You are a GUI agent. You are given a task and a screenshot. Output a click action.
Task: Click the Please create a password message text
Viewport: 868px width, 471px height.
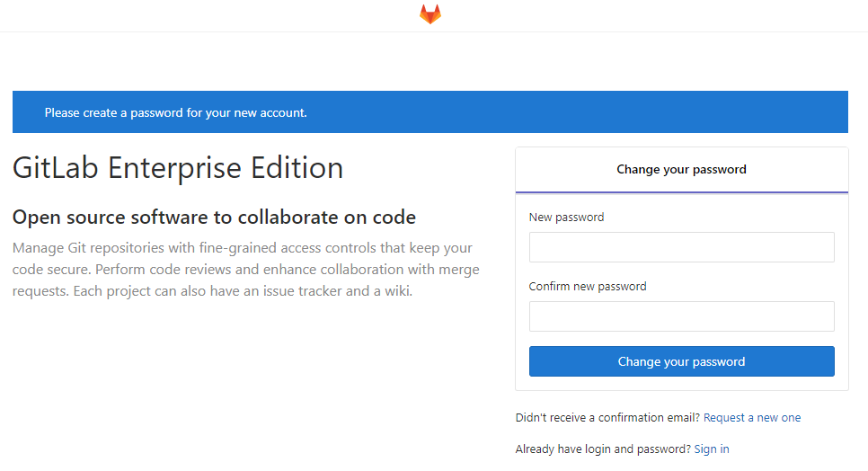176,113
